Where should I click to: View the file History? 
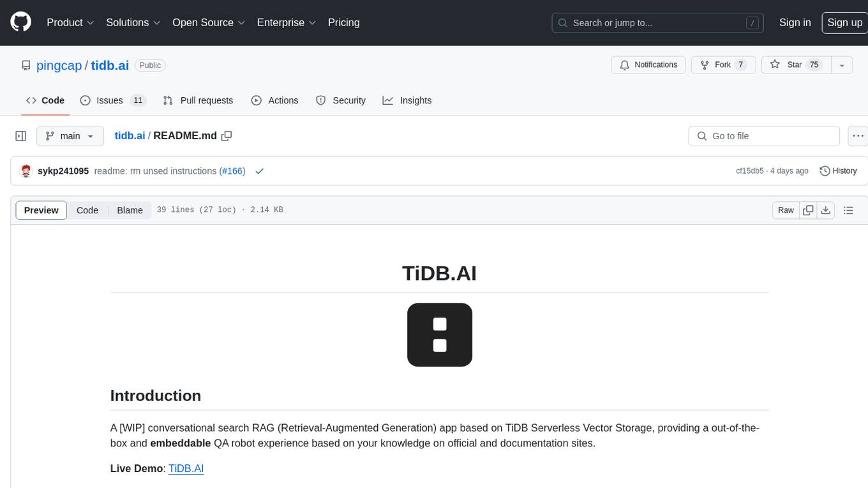[838, 171]
